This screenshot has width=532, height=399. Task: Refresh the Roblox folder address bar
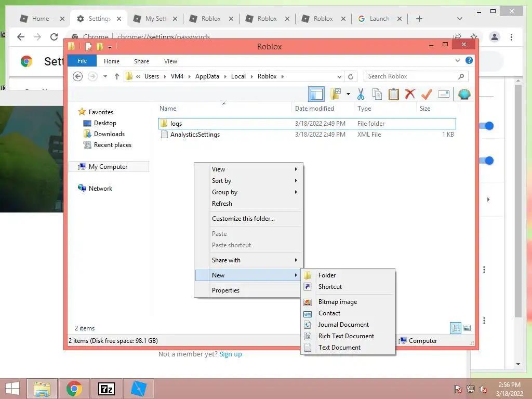point(351,76)
